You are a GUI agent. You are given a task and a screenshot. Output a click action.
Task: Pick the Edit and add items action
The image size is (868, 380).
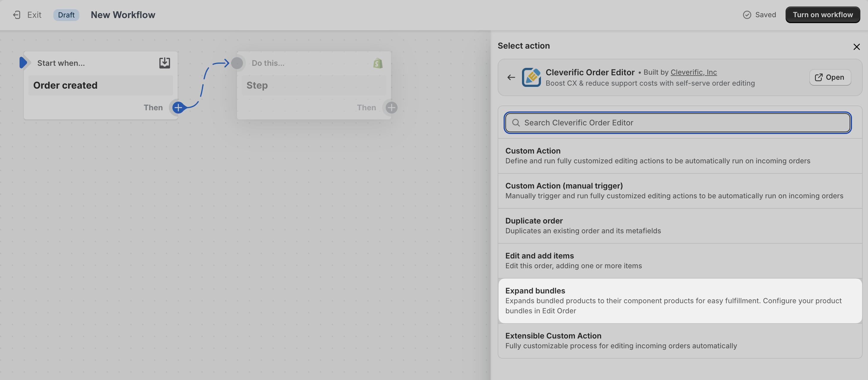[680, 261]
